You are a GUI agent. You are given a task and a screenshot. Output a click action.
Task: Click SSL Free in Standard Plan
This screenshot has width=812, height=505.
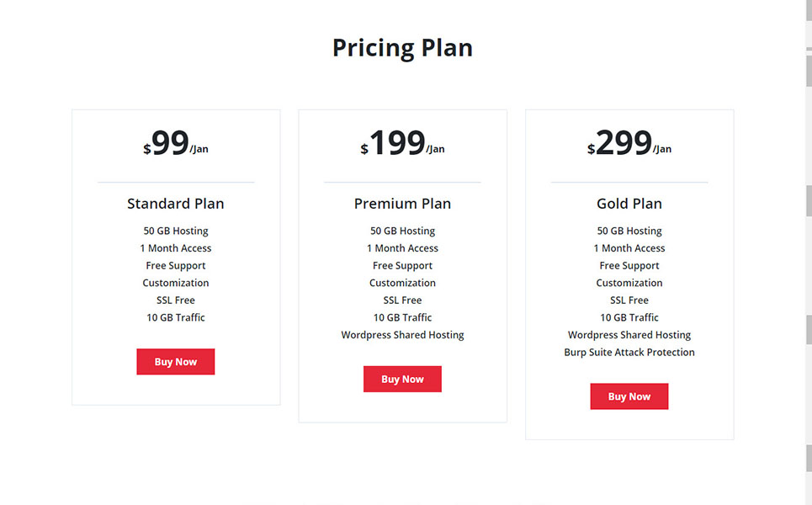pos(176,300)
